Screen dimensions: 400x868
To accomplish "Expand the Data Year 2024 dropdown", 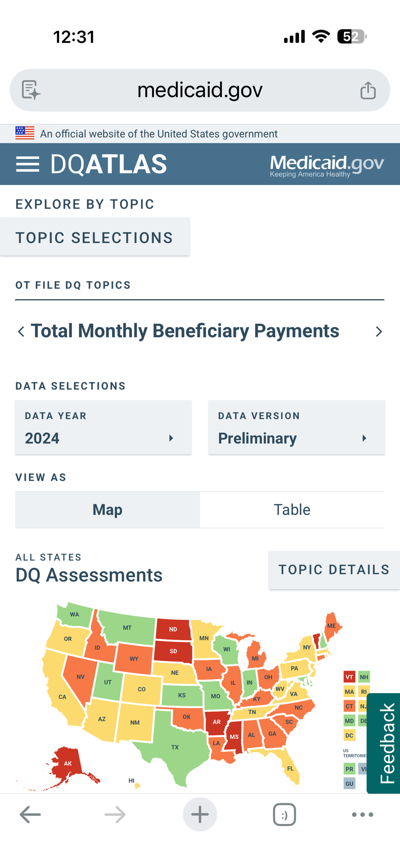I will click(x=103, y=427).
